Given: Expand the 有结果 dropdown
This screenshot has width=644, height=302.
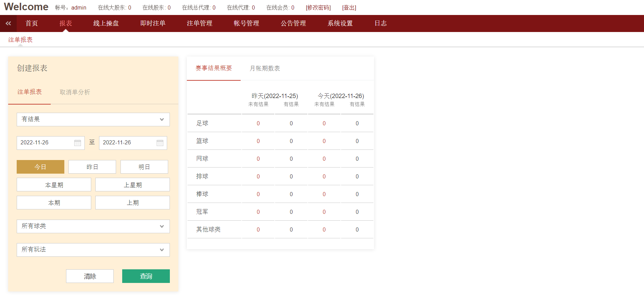Looking at the screenshot, I should pyautogui.click(x=93, y=120).
